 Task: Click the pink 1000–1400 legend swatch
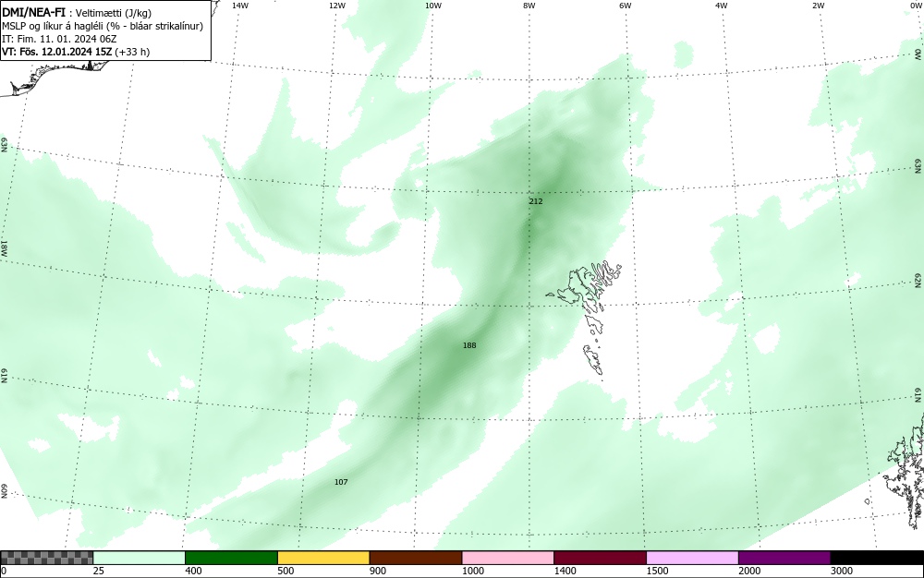pyautogui.click(x=508, y=558)
